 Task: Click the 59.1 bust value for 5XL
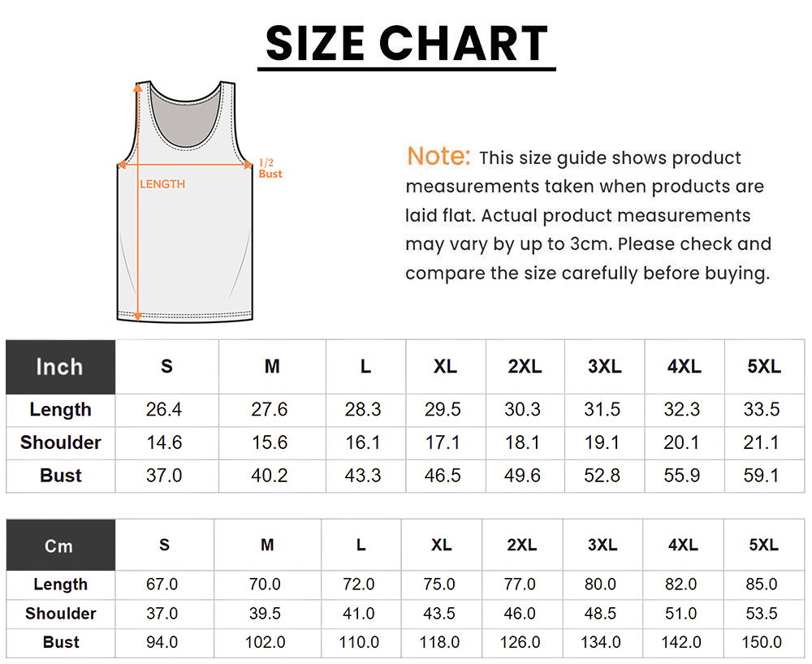coord(762,476)
